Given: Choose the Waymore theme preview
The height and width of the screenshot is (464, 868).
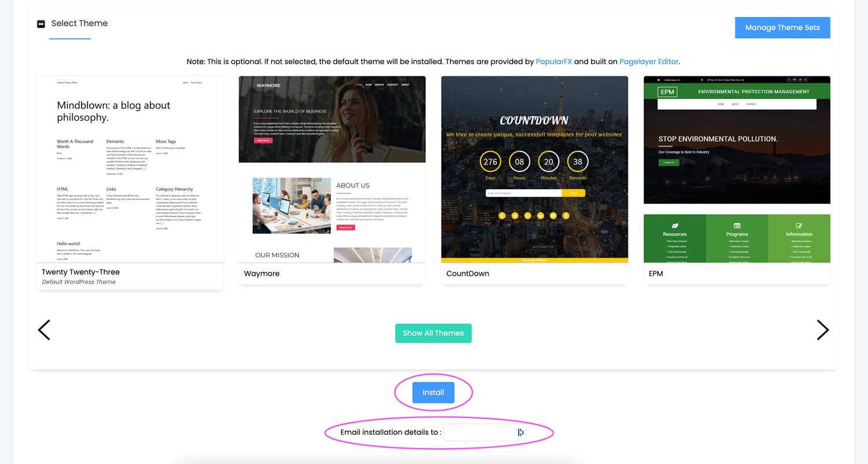Looking at the screenshot, I should [332, 170].
